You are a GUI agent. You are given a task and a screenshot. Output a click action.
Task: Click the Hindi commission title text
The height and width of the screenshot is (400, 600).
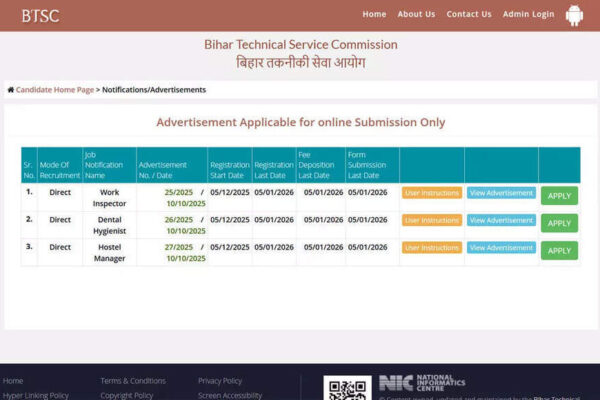(x=300, y=62)
